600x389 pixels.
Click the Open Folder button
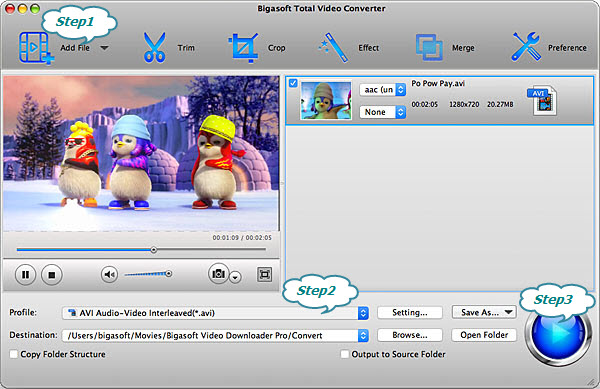[x=484, y=335]
